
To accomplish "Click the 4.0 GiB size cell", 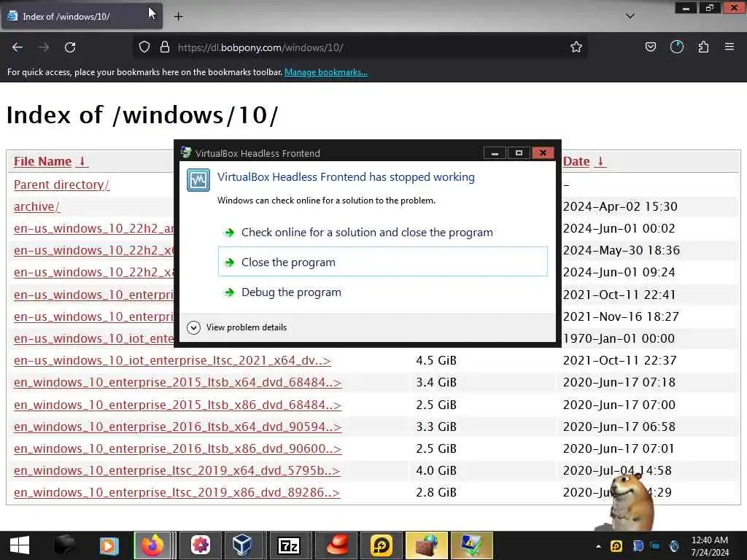I will (436, 470).
